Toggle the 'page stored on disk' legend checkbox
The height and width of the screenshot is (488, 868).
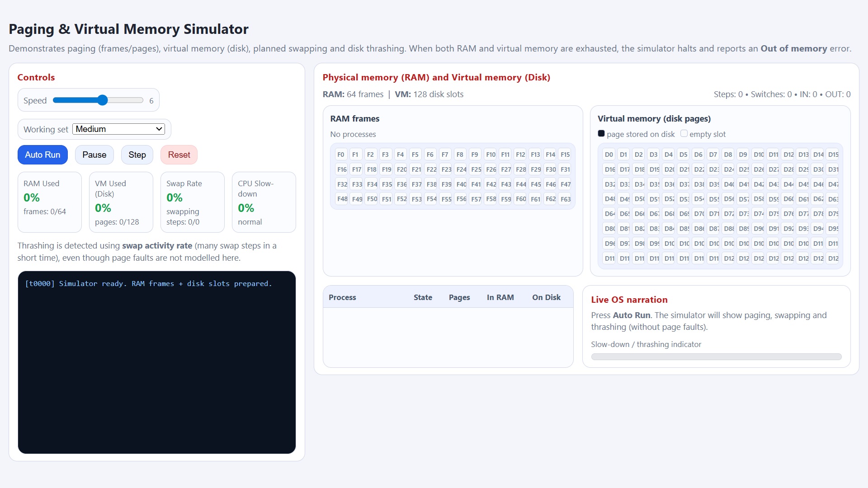pos(601,133)
